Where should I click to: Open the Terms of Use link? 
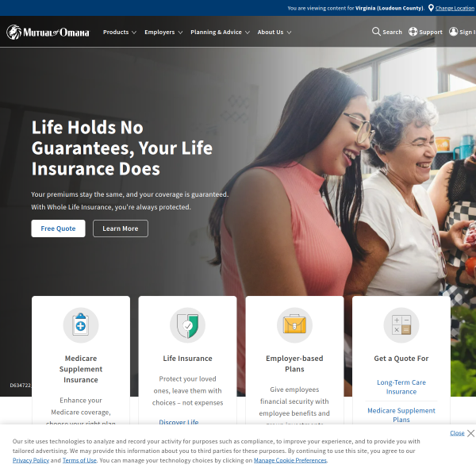(79, 460)
